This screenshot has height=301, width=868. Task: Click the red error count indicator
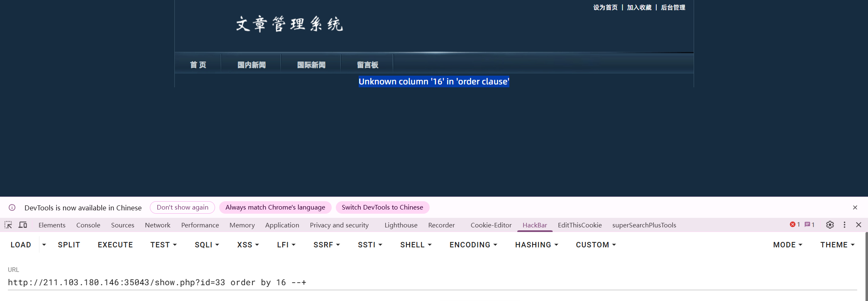pos(795,225)
